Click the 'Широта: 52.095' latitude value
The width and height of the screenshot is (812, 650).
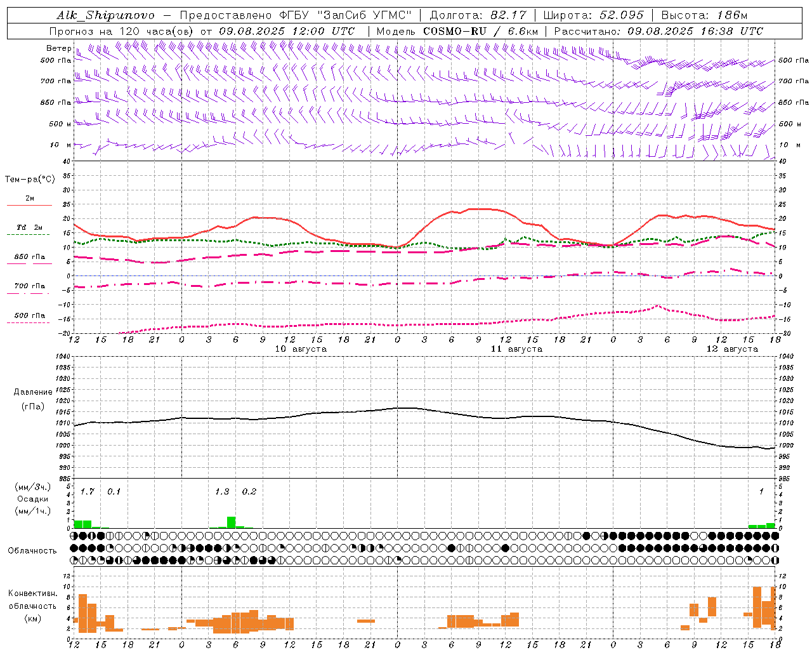click(594, 15)
